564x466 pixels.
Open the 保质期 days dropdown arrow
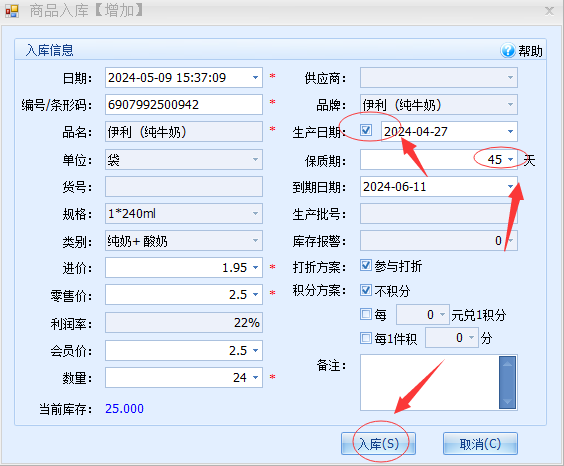click(510, 159)
